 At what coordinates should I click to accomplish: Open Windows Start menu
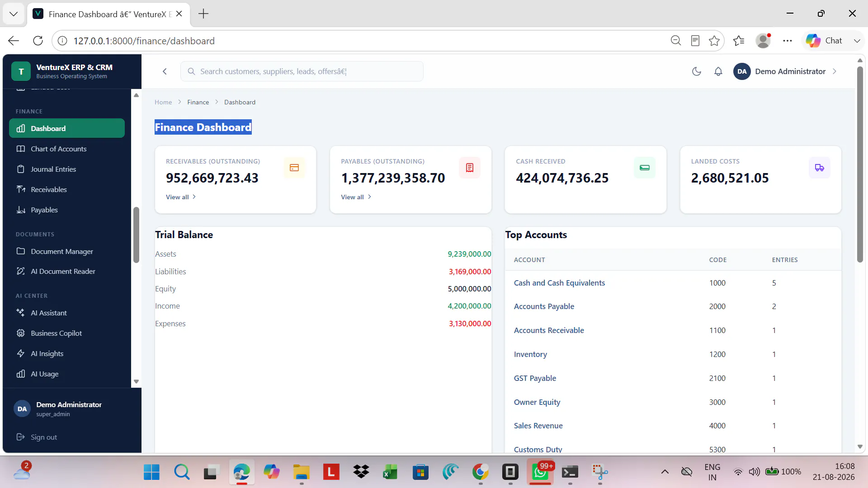click(x=151, y=472)
